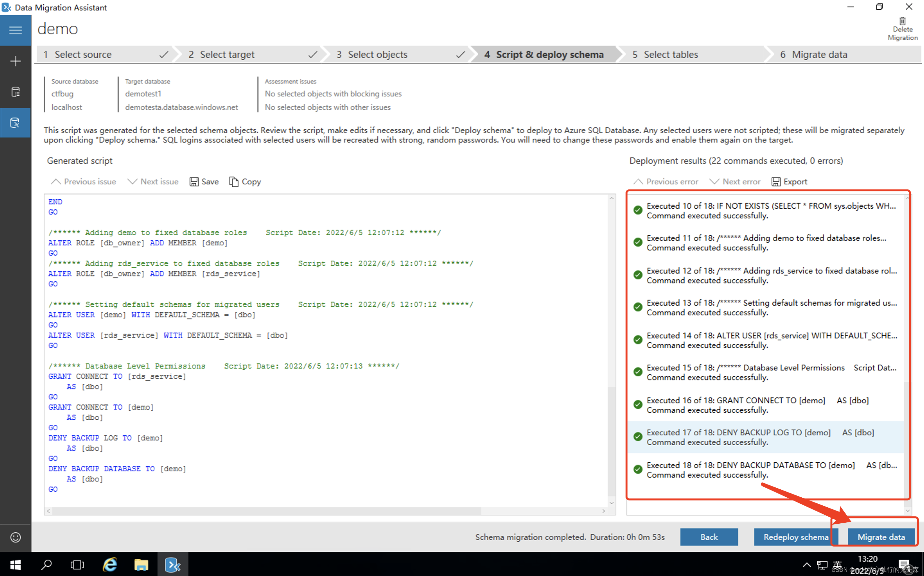Save the generated script
The width and height of the screenshot is (924, 576).
click(204, 182)
